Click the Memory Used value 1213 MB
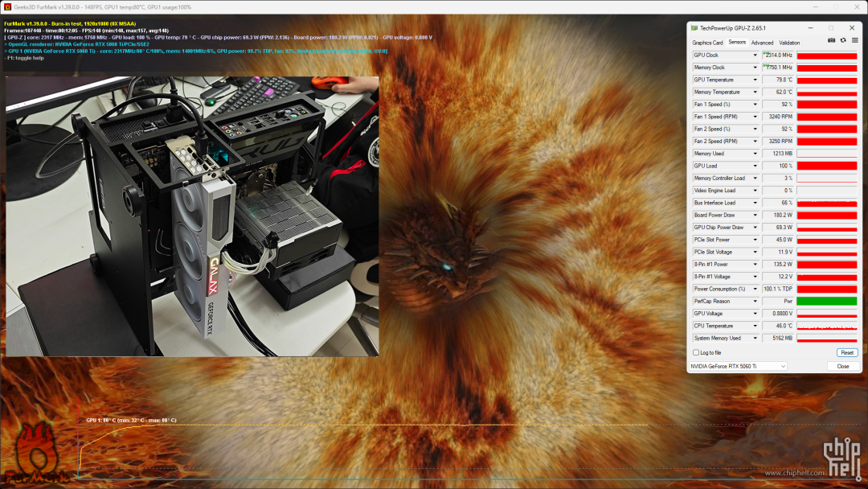Image resolution: width=868 pixels, height=489 pixels. (x=778, y=154)
